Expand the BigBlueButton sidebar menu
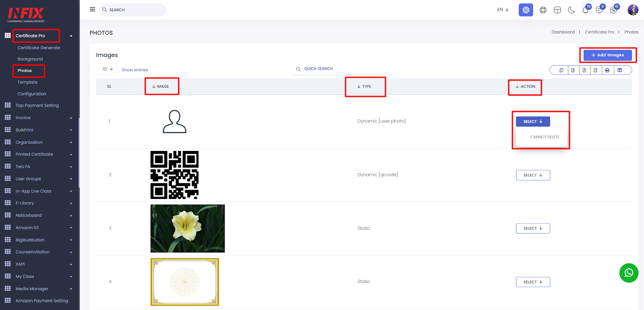644x310 pixels. click(x=71, y=240)
